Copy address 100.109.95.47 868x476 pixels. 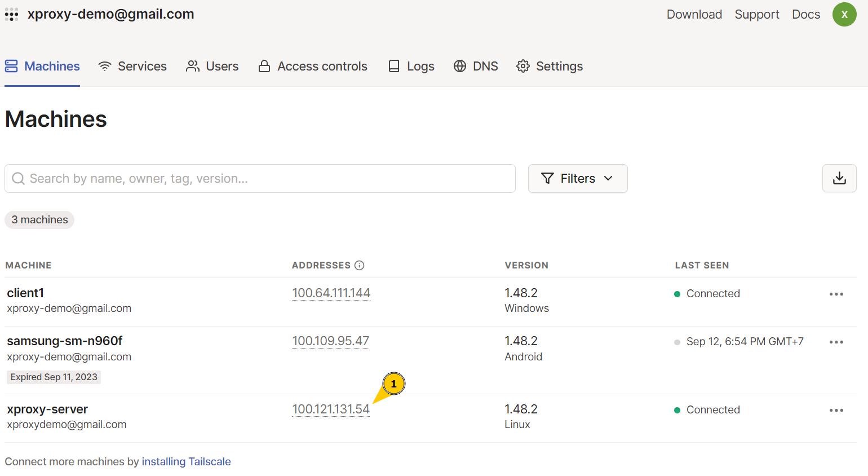pos(330,341)
